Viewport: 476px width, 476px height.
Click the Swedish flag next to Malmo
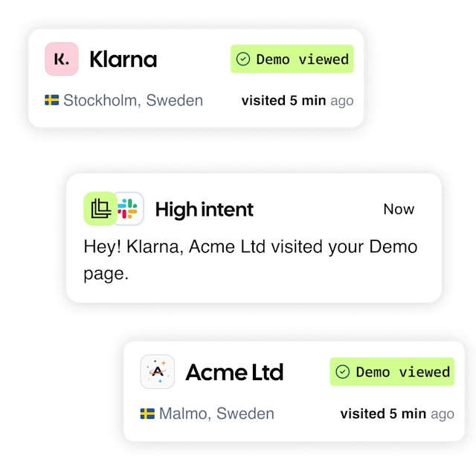[x=147, y=414]
